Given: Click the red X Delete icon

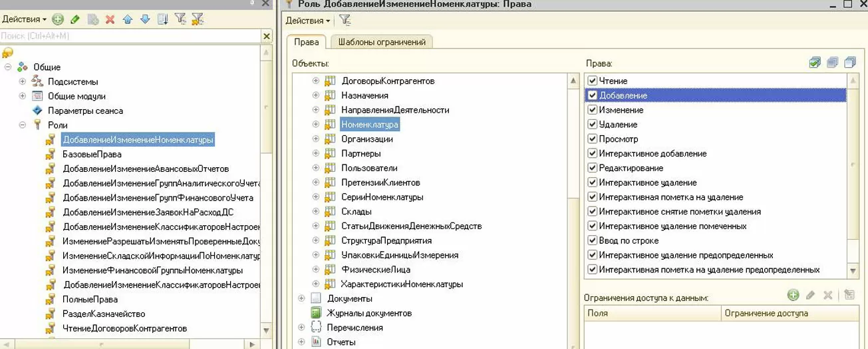Looking at the screenshot, I should click(x=110, y=19).
